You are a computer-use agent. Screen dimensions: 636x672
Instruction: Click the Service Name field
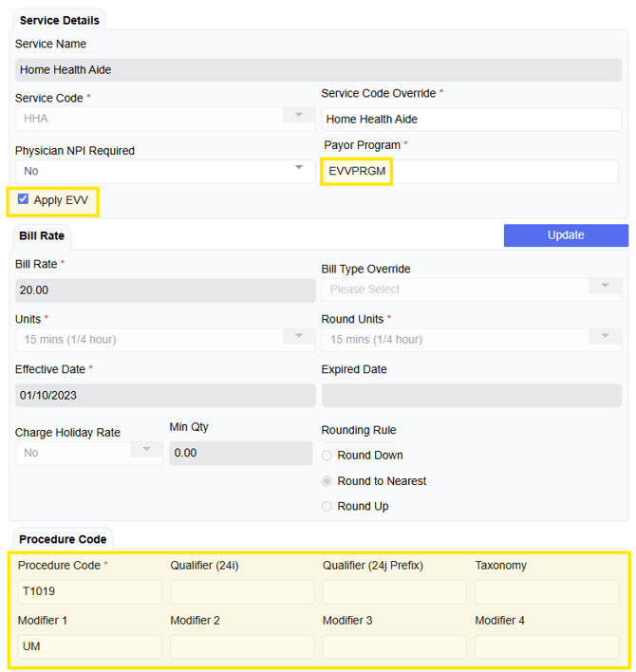(x=318, y=70)
